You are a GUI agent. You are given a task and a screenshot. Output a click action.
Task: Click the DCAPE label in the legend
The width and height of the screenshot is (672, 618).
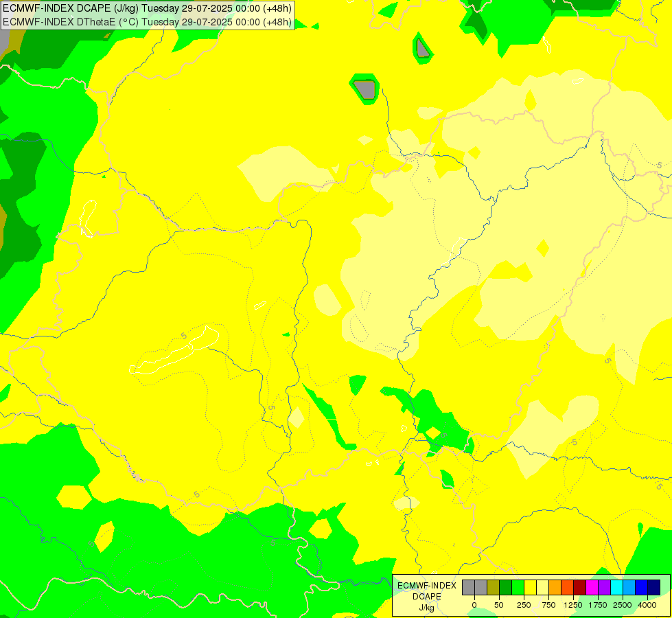[427, 597]
